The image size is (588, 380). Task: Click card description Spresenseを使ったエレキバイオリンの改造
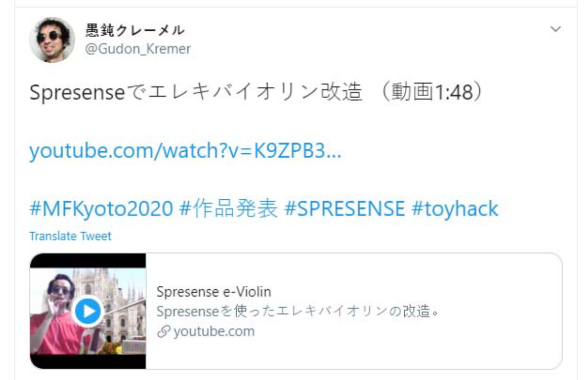(297, 311)
